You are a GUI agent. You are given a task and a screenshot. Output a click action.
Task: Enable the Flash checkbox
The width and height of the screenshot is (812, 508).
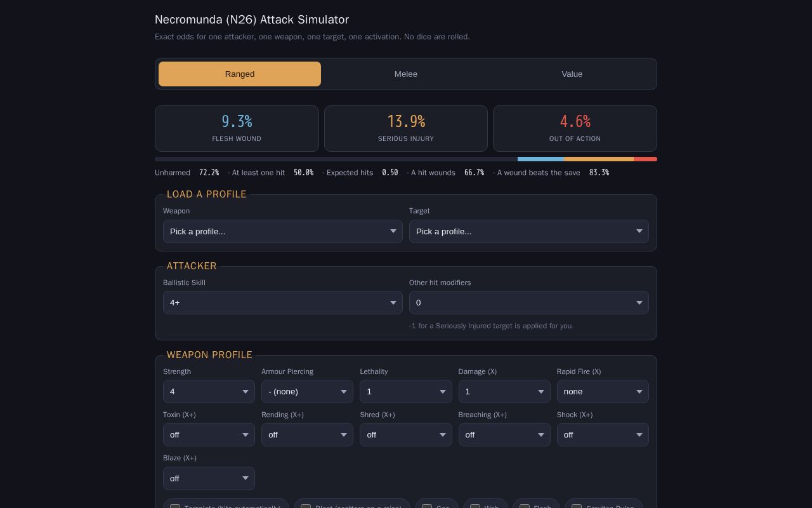(525, 506)
